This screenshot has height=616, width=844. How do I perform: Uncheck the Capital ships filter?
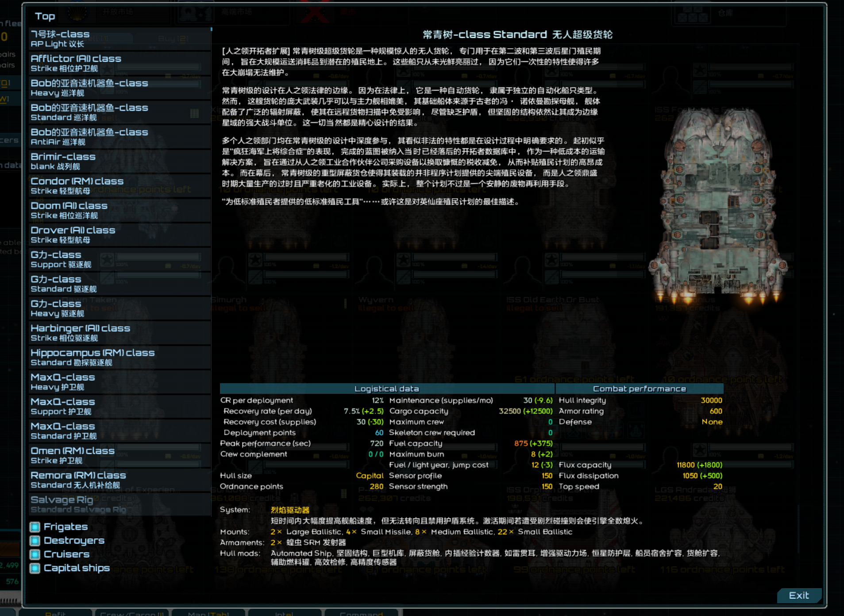pyautogui.click(x=35, y=568)
